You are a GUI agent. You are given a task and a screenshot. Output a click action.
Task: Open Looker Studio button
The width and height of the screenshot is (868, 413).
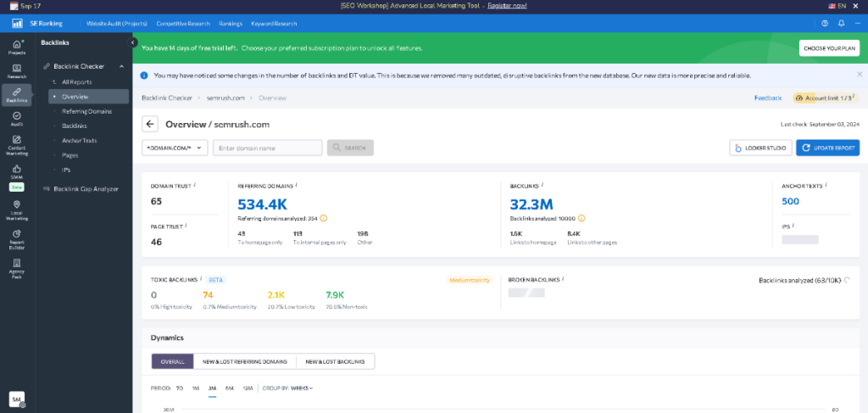coord(760,148)
